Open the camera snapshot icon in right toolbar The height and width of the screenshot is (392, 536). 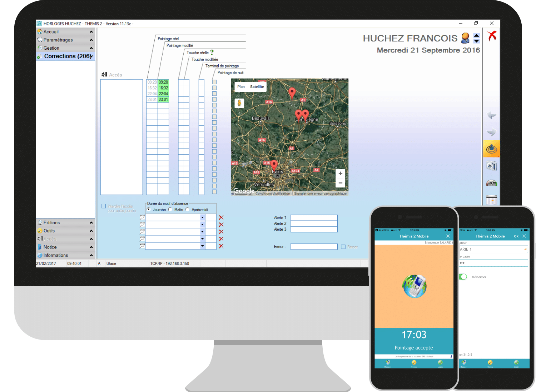(492, 166)
